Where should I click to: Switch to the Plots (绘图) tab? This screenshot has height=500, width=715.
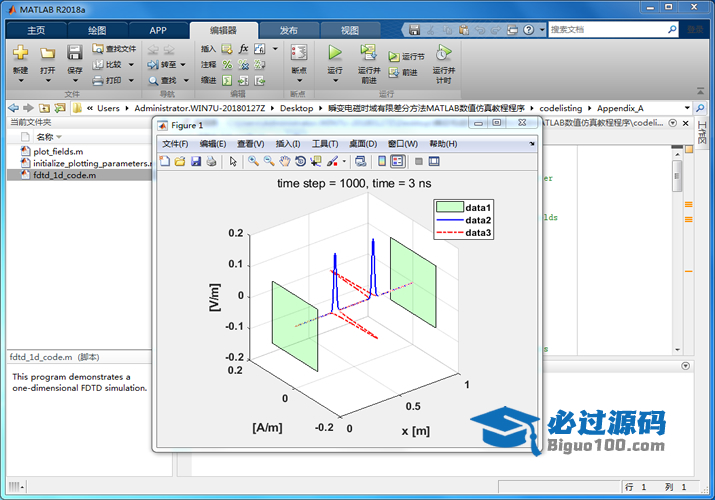point(97,31)
